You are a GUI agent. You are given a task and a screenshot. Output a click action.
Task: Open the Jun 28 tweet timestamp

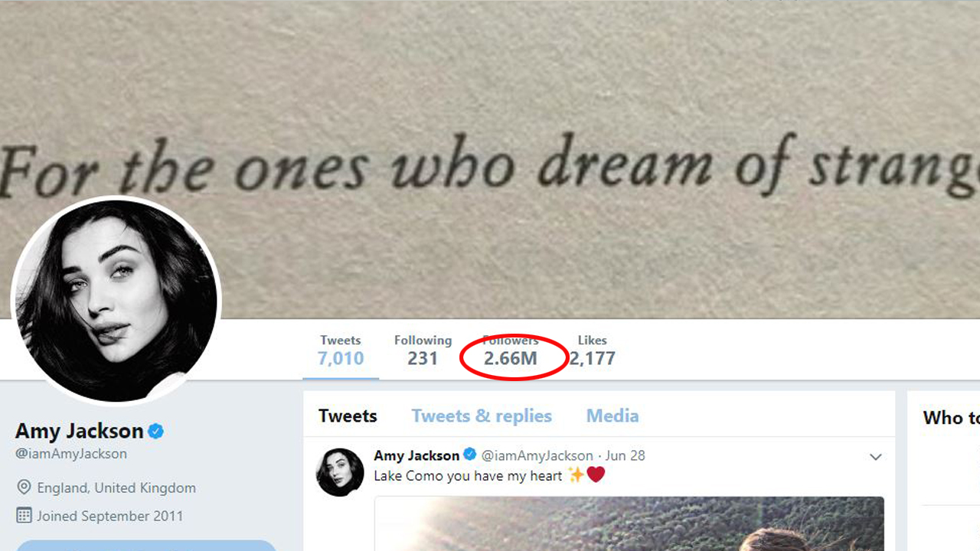626,455
